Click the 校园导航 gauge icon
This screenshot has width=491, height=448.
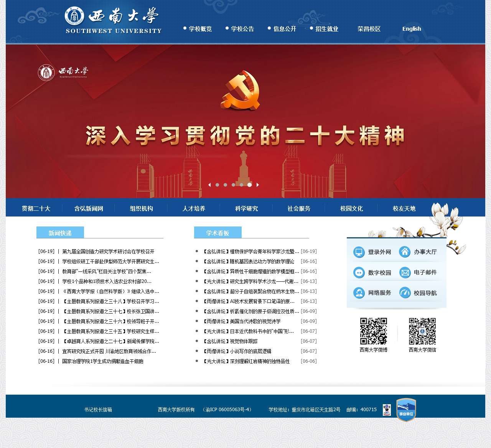coord(405,293)
